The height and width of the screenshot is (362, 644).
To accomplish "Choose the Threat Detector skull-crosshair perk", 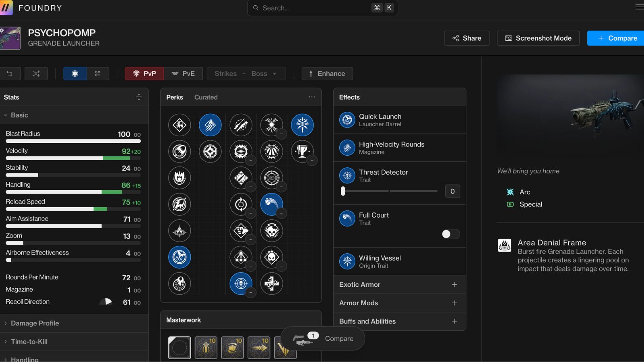I will 241,284.
